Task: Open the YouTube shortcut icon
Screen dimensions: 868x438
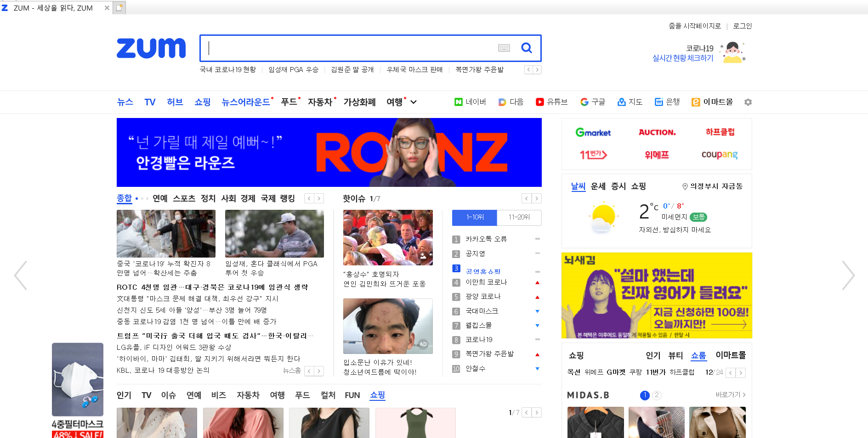Action: pos(539,102)
